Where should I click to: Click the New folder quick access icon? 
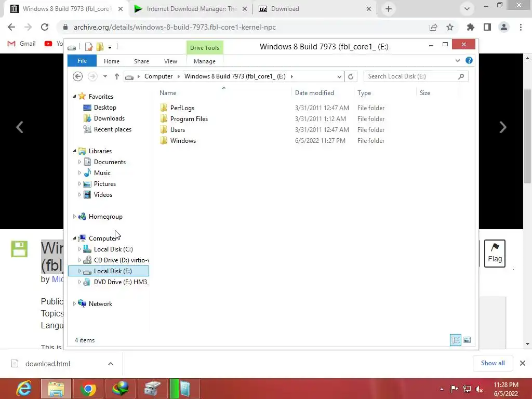(100, 47)
